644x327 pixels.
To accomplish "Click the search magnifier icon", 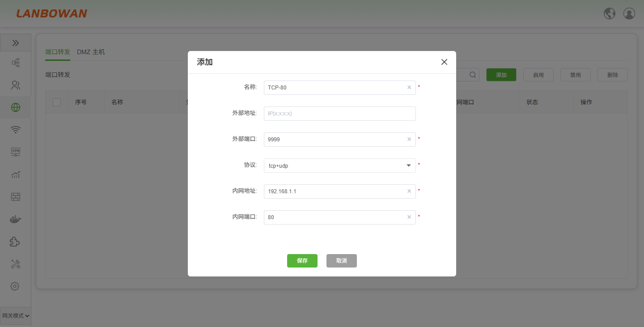I will [x=473, y=75].
